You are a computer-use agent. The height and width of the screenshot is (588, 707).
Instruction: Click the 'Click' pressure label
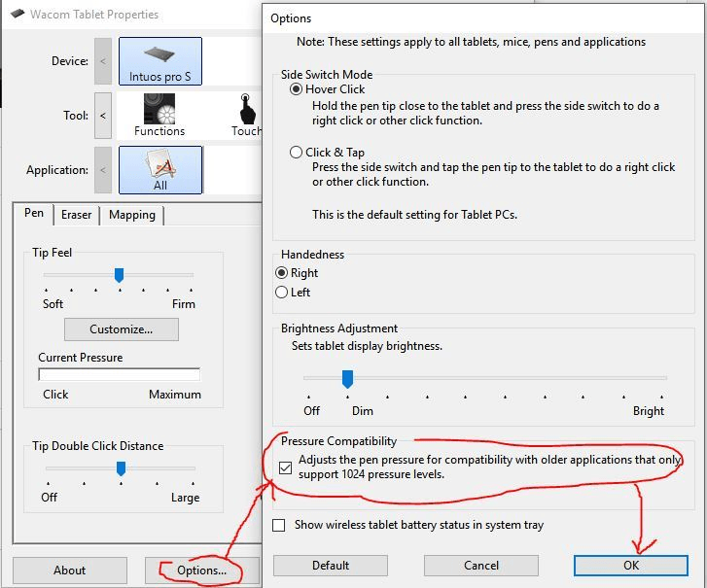pyautogui.click(x=55, y=395)
